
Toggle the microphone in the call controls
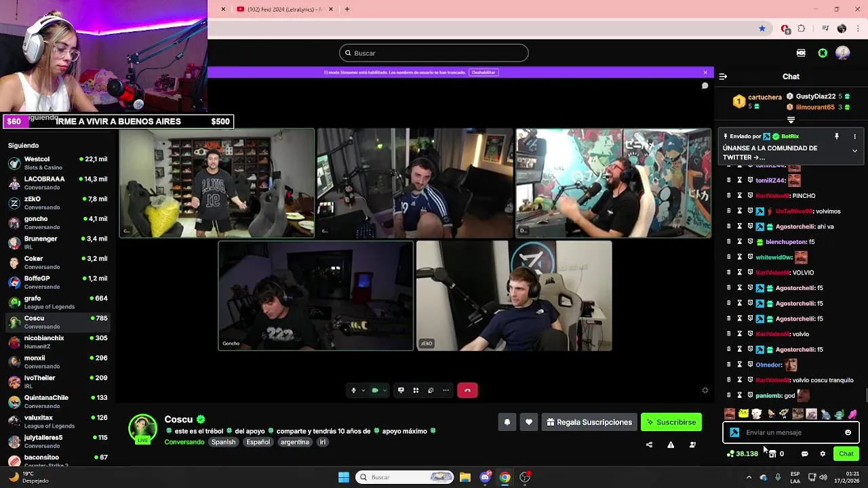click(x=353, y=390)
